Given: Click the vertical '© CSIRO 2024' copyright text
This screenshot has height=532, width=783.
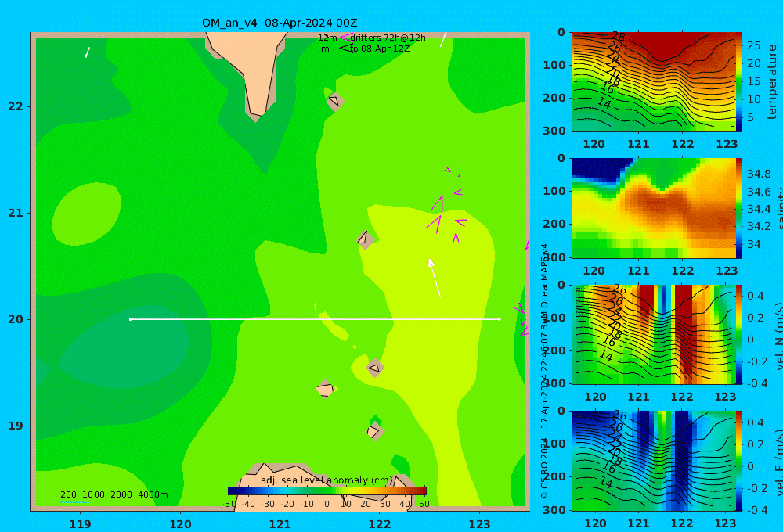Looking at the screenshot, I should click(x=544, y=469).
